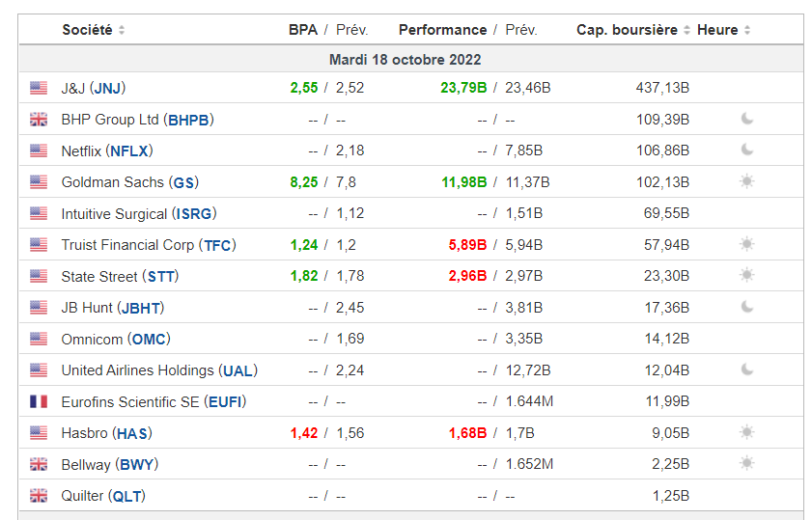Sort by Cap. boursière using its arrows
This screenshot has width=812, height=520.
pos(686,30)
